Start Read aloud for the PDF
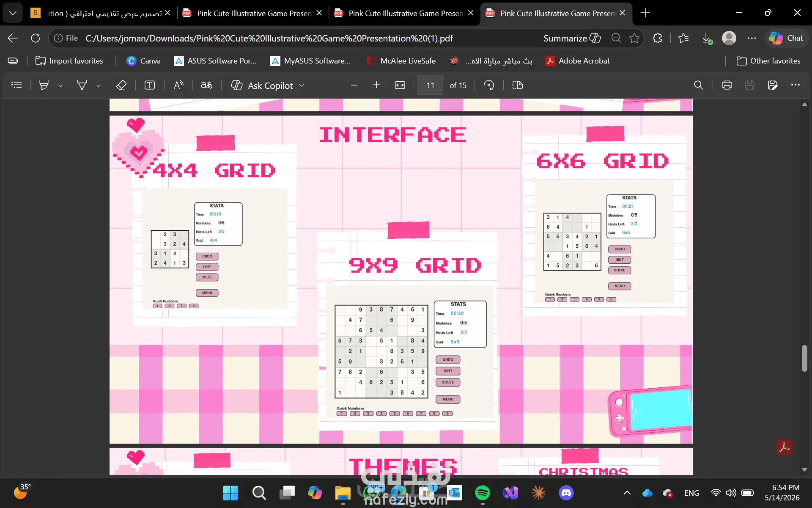 pos(178,85)
